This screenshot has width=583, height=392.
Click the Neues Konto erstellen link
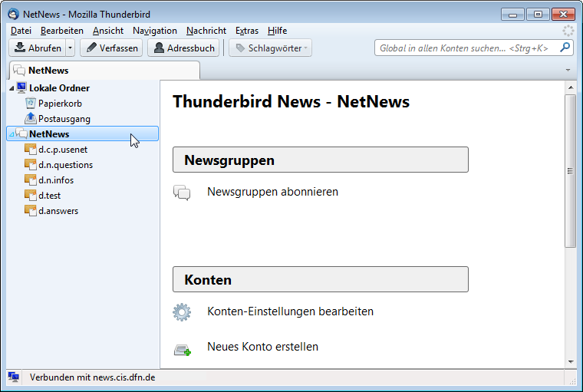coord(262,347)
